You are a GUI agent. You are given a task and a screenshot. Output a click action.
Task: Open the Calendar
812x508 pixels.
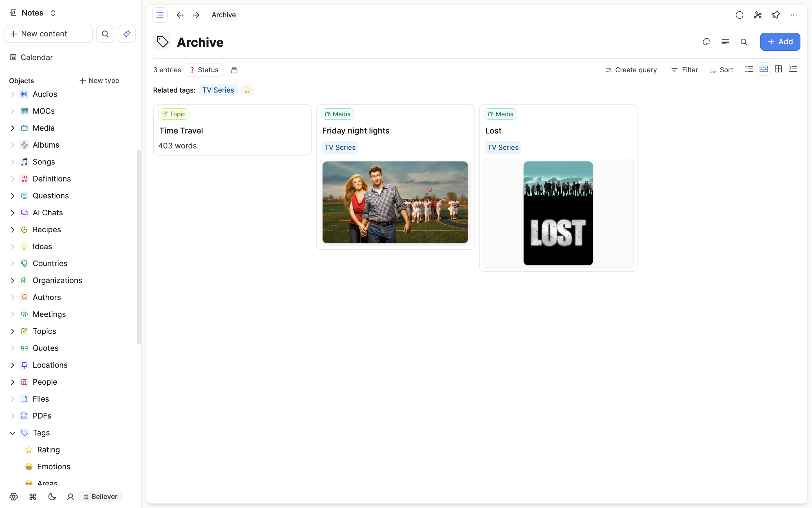click(x=31, y=58)
